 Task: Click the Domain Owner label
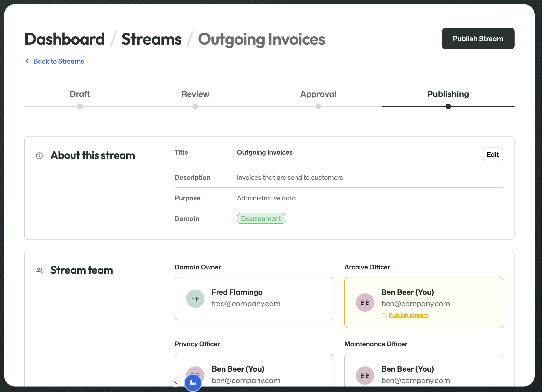(x=198, y=267)
